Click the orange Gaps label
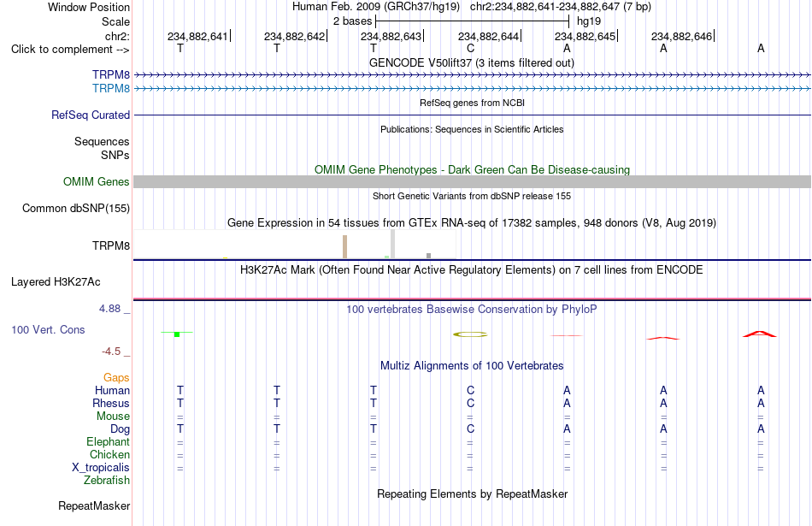This screenshot has height=526, width=812. click(116, 378)
